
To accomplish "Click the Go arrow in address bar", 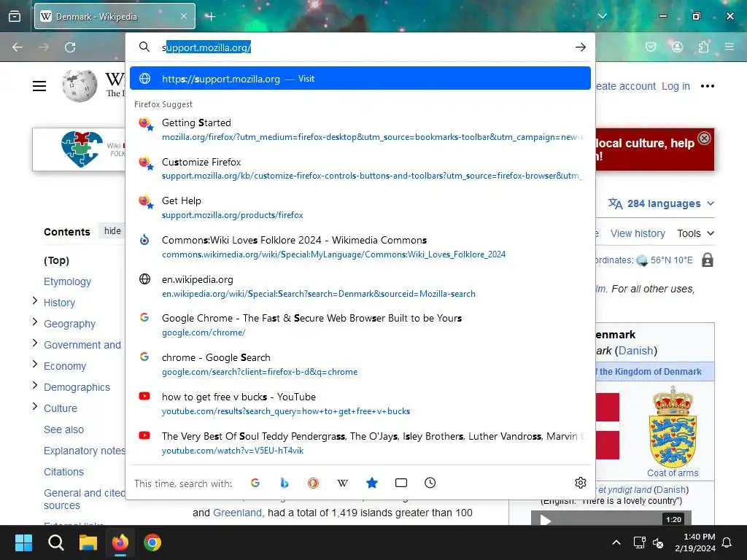I will (580, 47).
